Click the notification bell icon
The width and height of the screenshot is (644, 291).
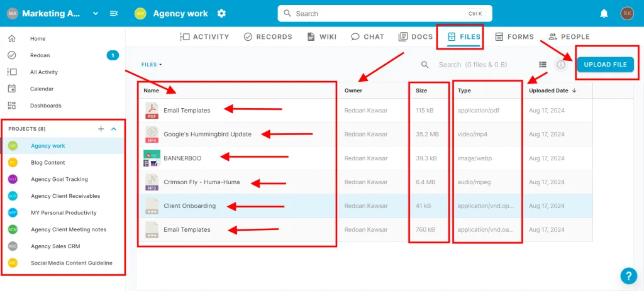604,13
